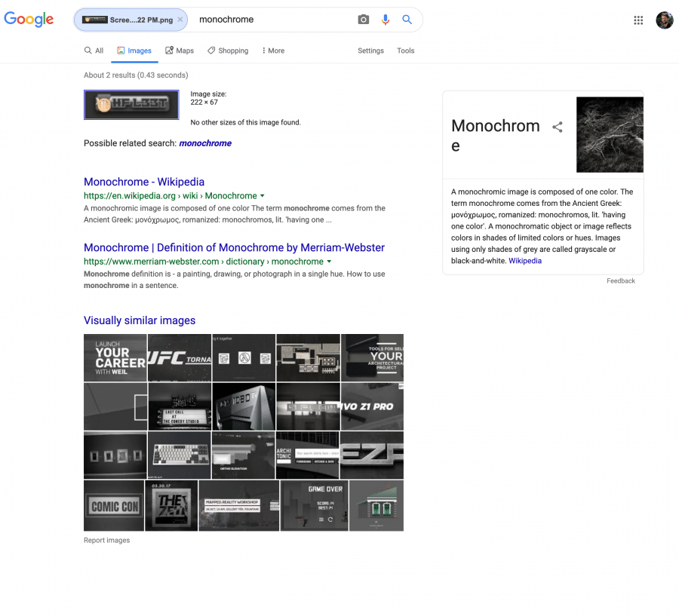Click the Comic Con similar image thumbnail
The width and height of the screenshot is (679, 616).
113,506
